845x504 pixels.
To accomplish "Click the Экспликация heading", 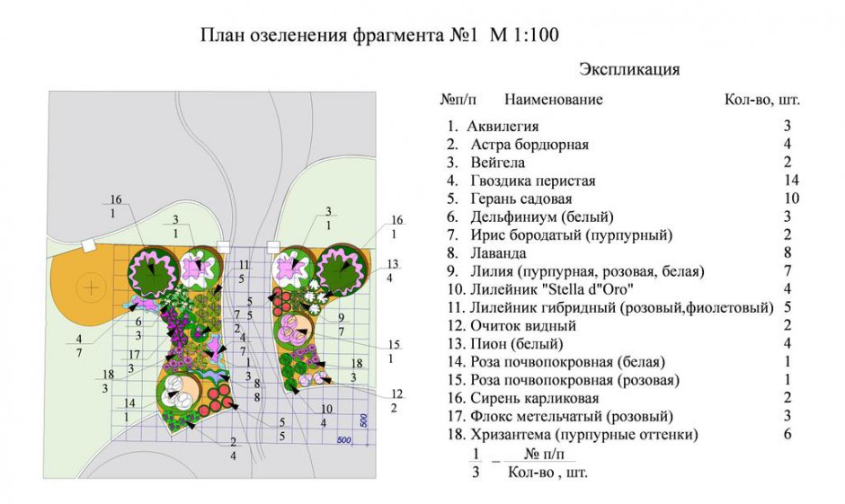I will pyautogui.click(x=628, y=69).
